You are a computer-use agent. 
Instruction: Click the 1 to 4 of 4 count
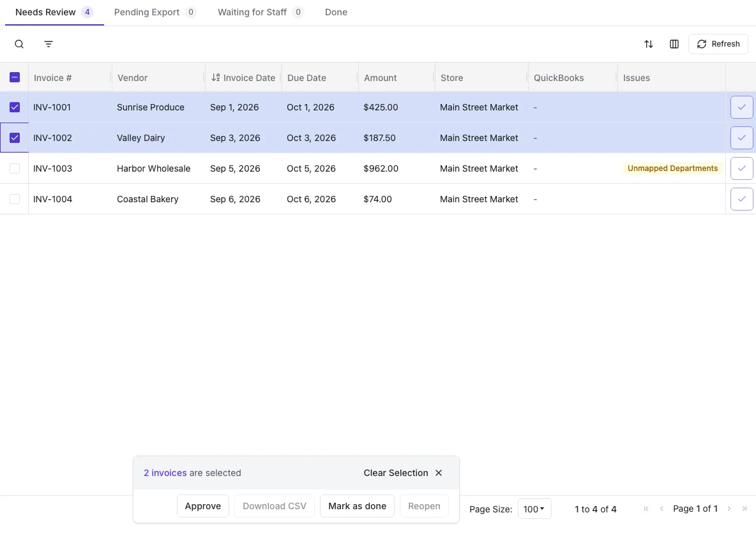point(596,509)
